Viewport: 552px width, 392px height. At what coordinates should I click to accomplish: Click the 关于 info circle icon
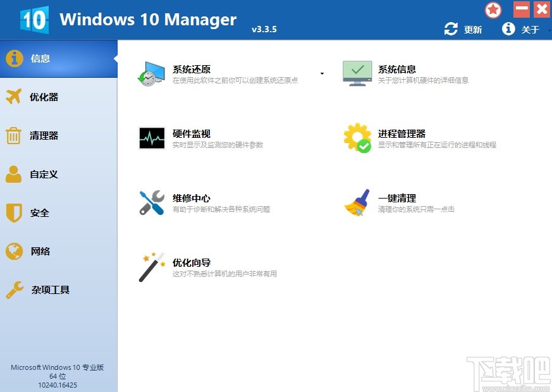pos(508,28)
